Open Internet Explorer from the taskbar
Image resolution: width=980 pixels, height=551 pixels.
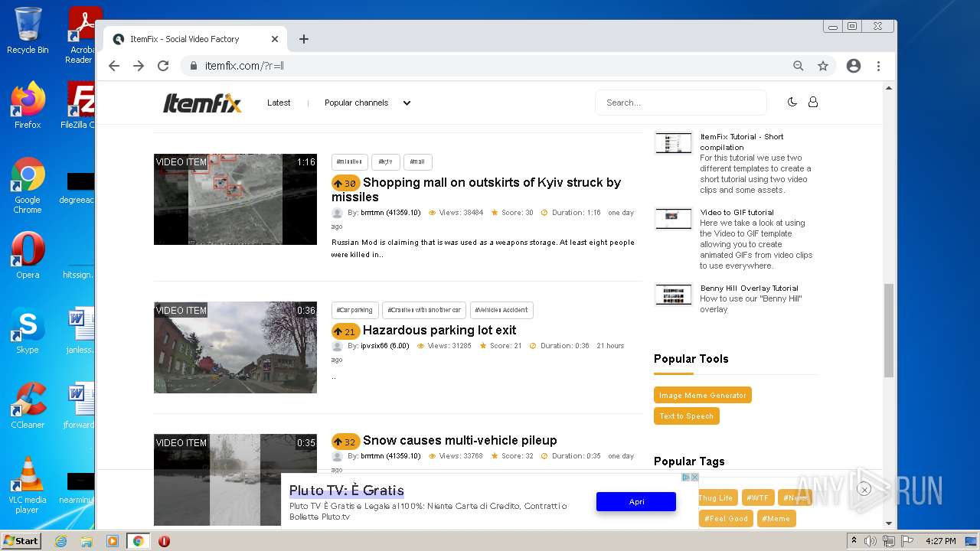pyautogui.click(x=61, y=541)
